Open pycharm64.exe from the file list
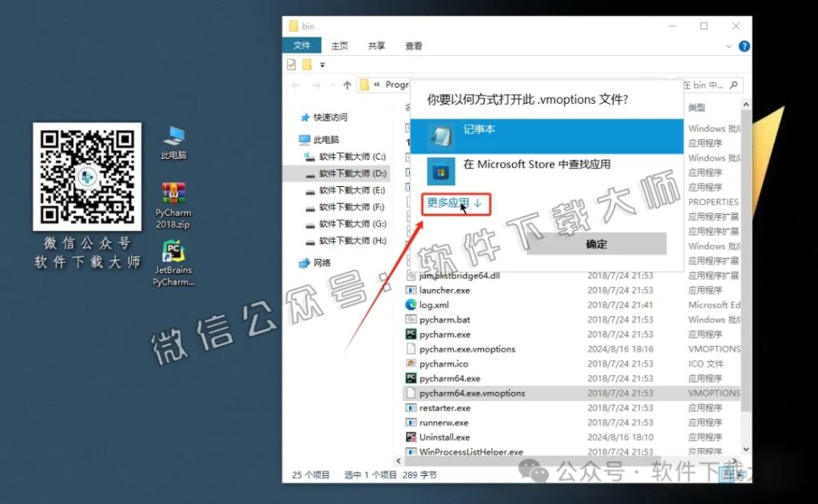 (450, 378)
